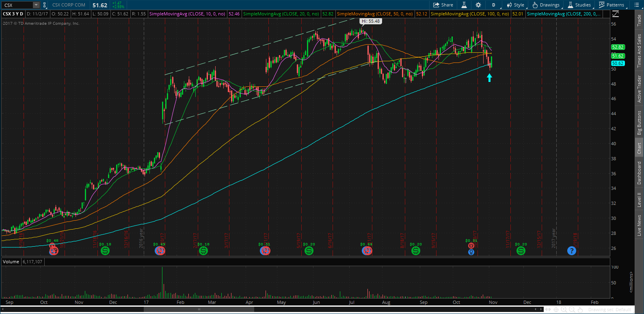The height and width of the screenshot is (314, 644).
Task: Expand the symbol selector dropdown arrow
Action: point(36,5)
